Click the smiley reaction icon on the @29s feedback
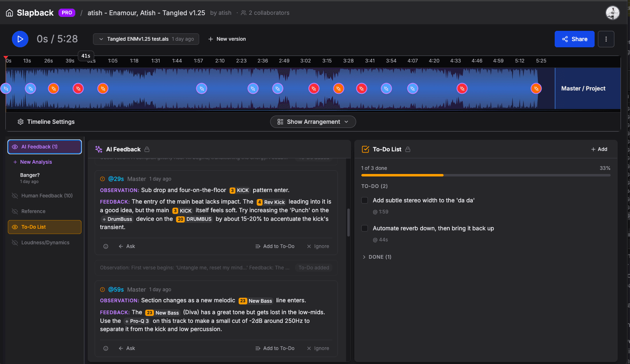Image resolution: width=630 pixels, height=364 pixels. (106, 246)
